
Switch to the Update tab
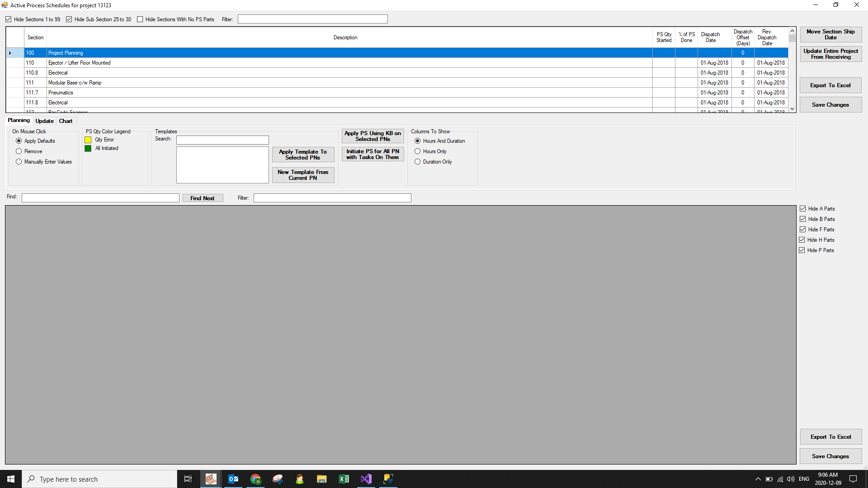[44, 121]
